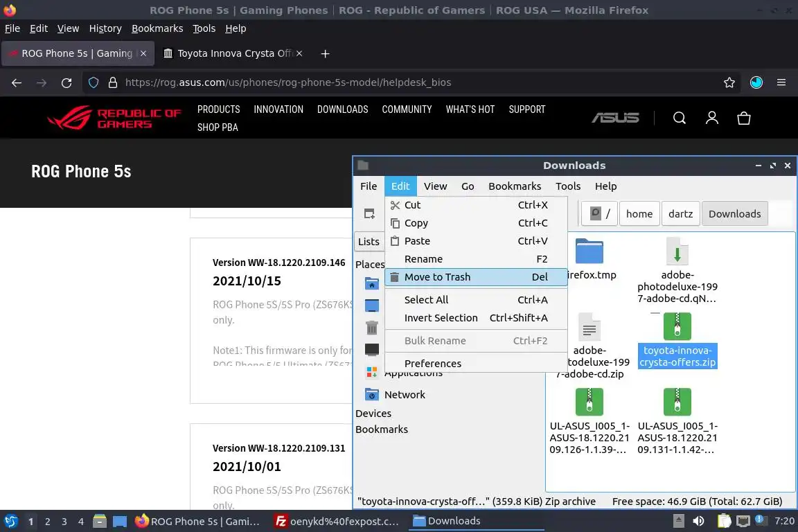Open Desktop icon in Places sidebar
798x532 pixels.
click(x=372, y=305)
